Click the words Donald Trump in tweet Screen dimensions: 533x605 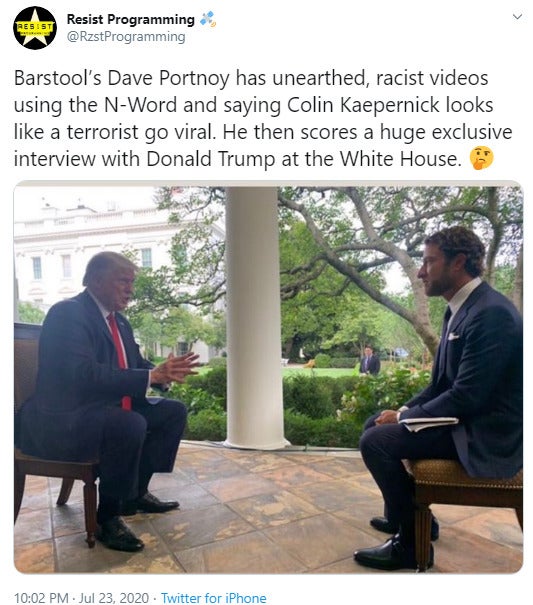click(x=211, y=159)
